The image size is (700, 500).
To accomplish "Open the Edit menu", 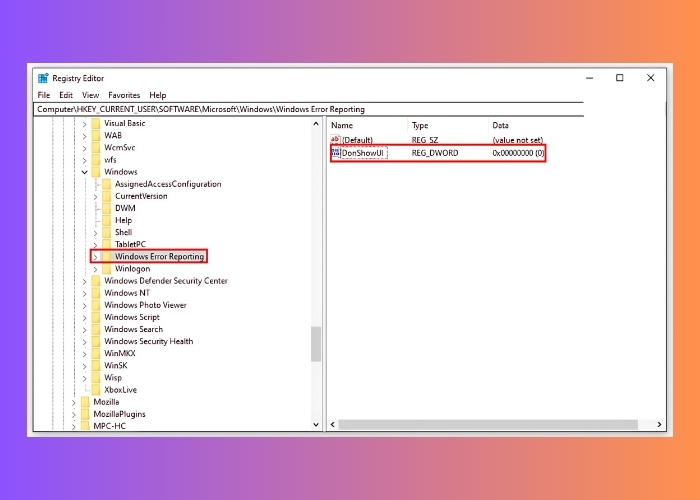I will (x=65, y=95).
